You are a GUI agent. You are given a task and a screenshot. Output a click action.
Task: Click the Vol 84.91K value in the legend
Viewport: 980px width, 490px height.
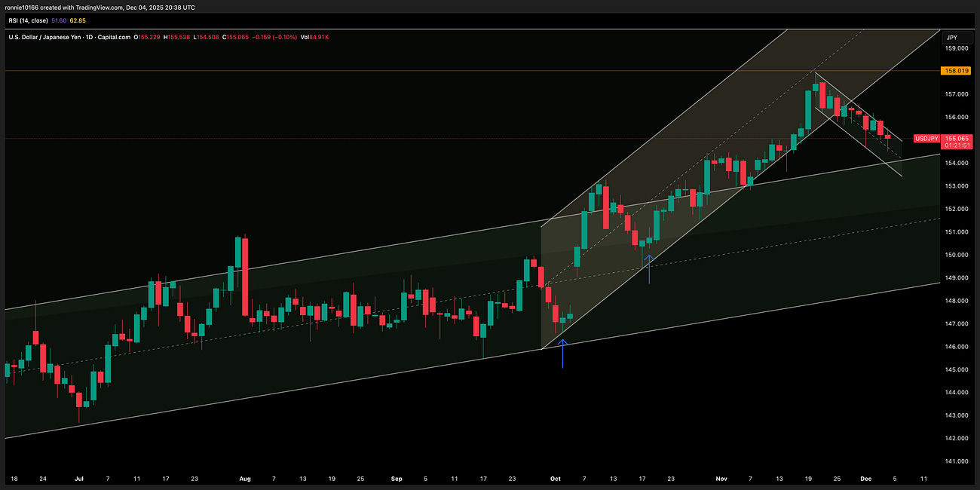[x=313, y=36]
